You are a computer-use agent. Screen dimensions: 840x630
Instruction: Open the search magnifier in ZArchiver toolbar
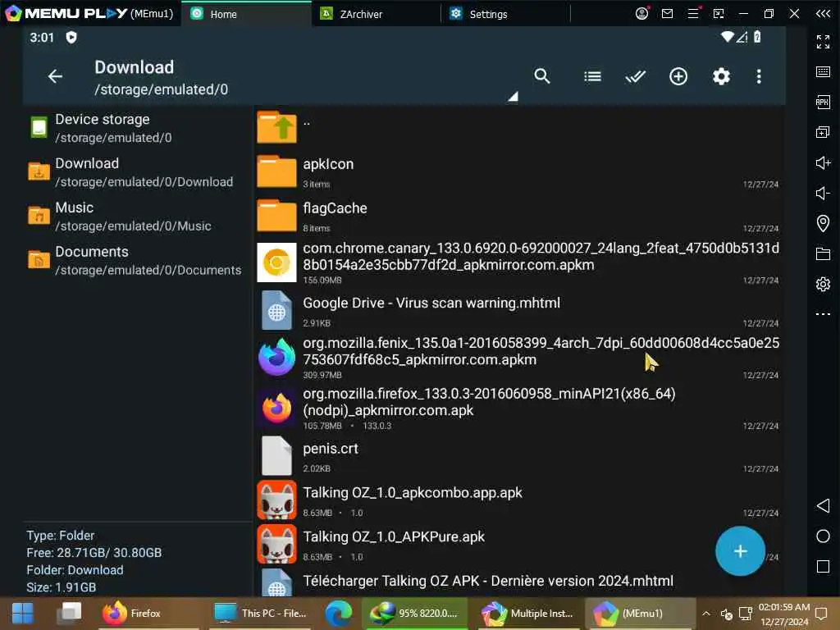coord(542,76)
